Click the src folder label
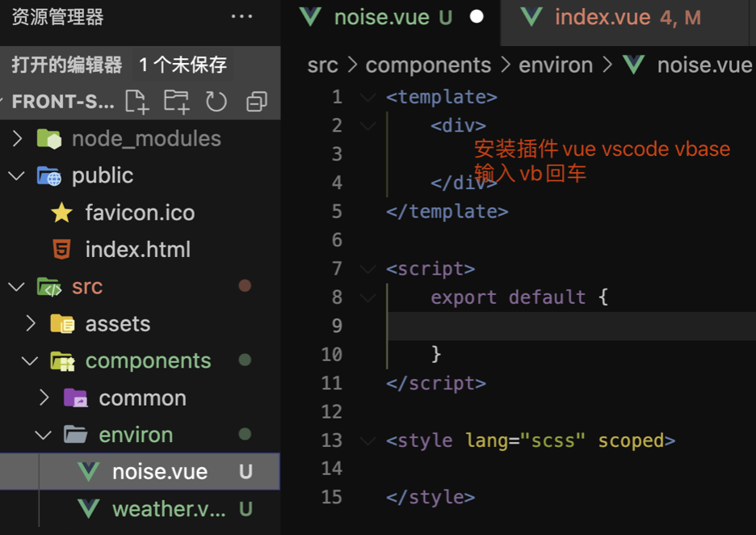Screen dimensions: 756x535 [87, 287]
